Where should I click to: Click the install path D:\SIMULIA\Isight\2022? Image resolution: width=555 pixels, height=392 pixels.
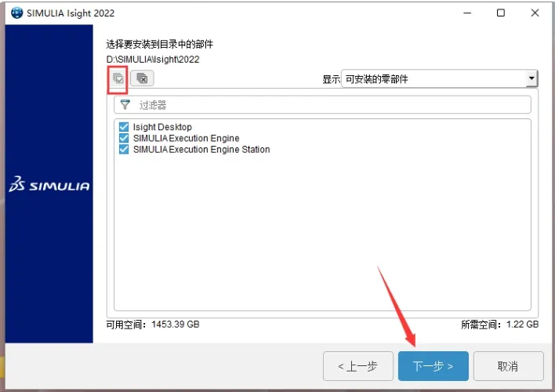pos(153,59)
